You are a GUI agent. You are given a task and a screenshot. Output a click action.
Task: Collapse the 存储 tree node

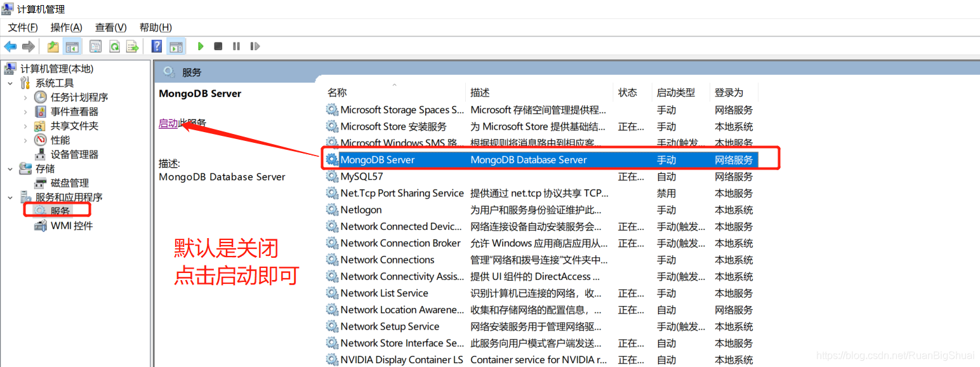(10, 169)
